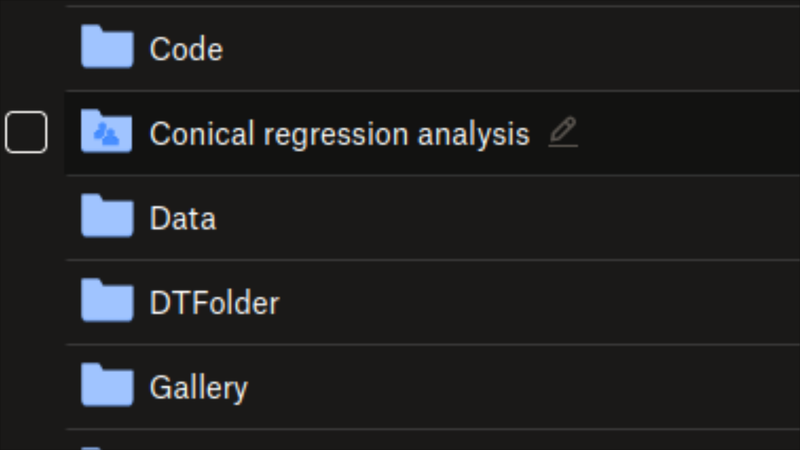Viewport: 800px width, 450px height.
Task: Click empty space right of the Code name
Action: click(500, 49)
